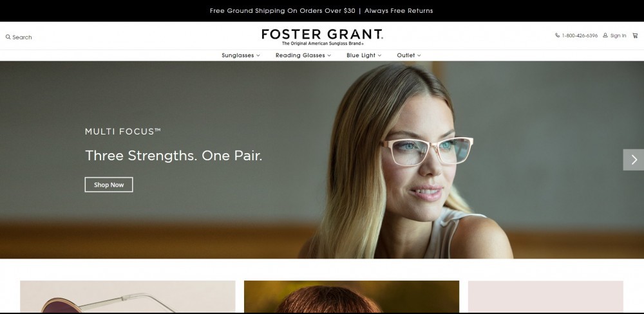Expand the Sunglasses menu chevron
This screenshot has height=314, width=644.
click(258, 55)
